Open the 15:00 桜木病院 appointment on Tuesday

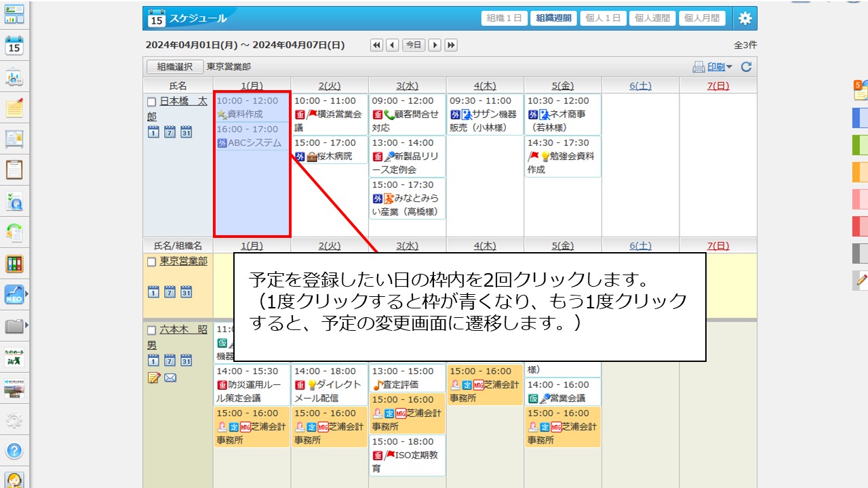[x=330, y=150]
